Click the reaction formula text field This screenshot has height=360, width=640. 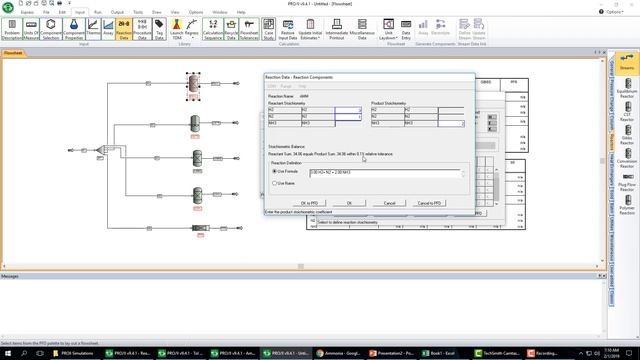384,173
